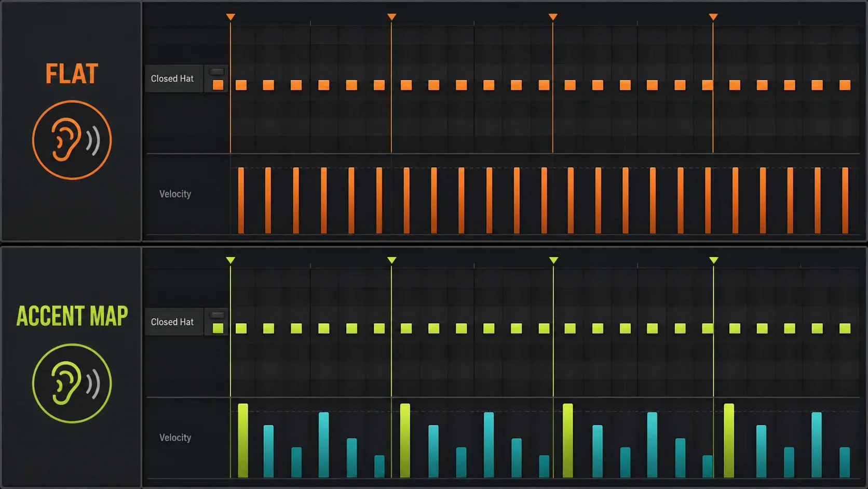
Task: Click the Velocity label in the FLAT panel
Action: [x=175, y=194]
